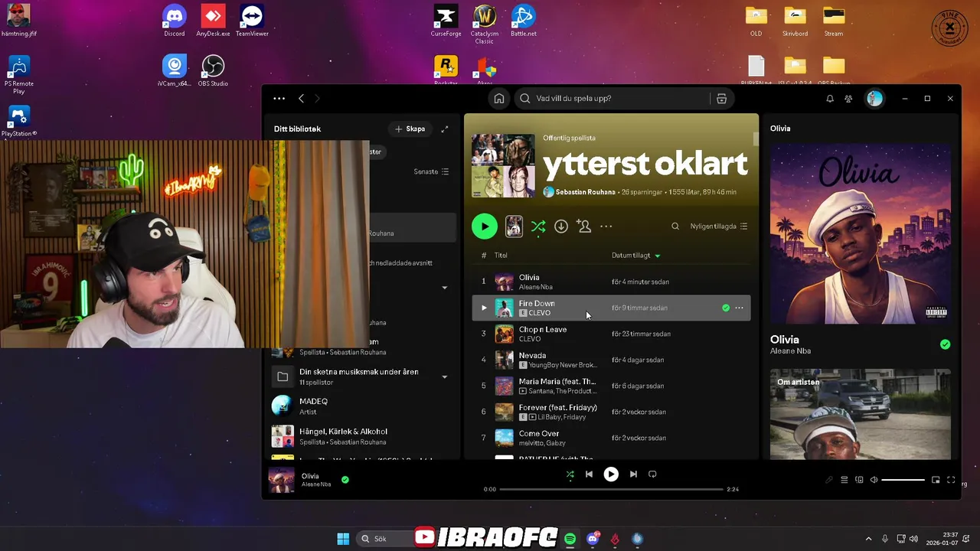Open Spotify home via house icon
The width and height of the screenshot is (980, 551).
[499, 98]
